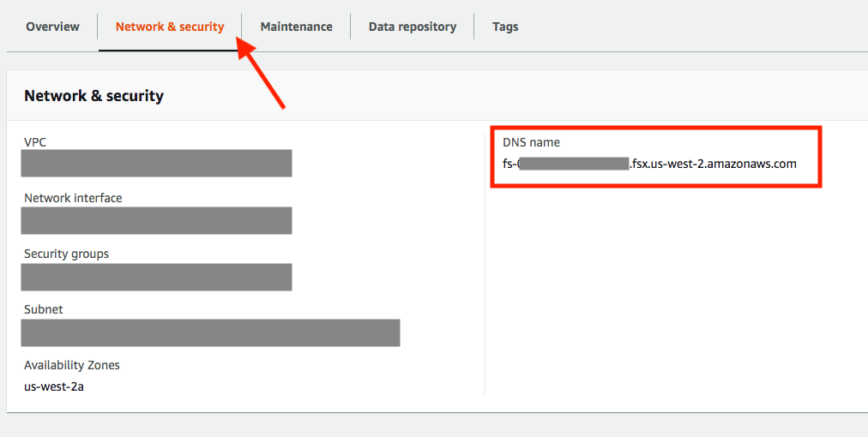This screenshot has height=437, width=868.
Task: Open the Tags tab
Action: click(505, 27)
